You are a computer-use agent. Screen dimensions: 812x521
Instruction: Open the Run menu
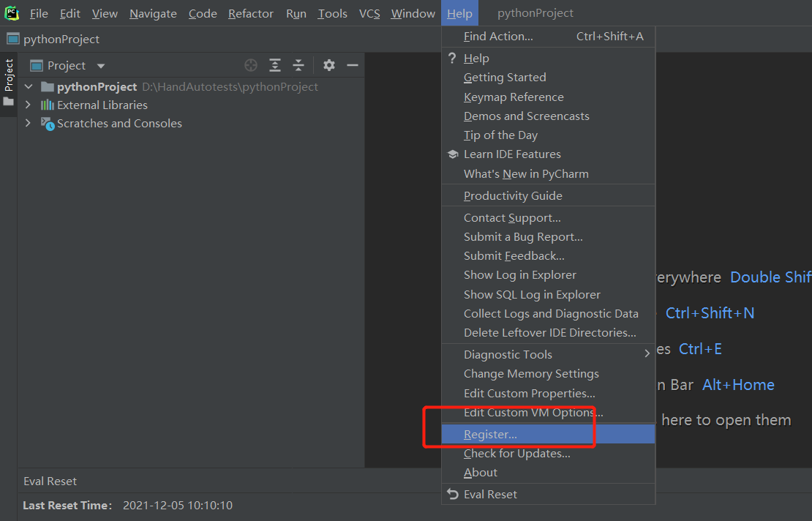(296, 13)
